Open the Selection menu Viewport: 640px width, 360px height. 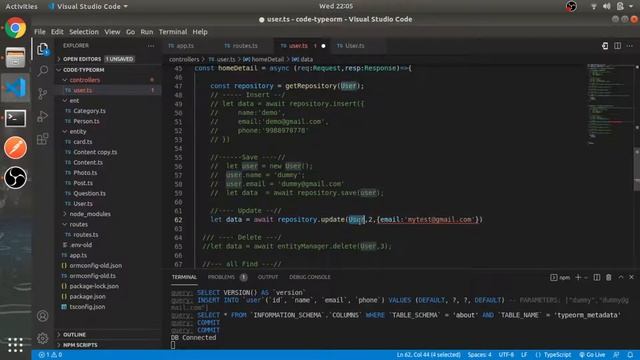click(84, 32)
